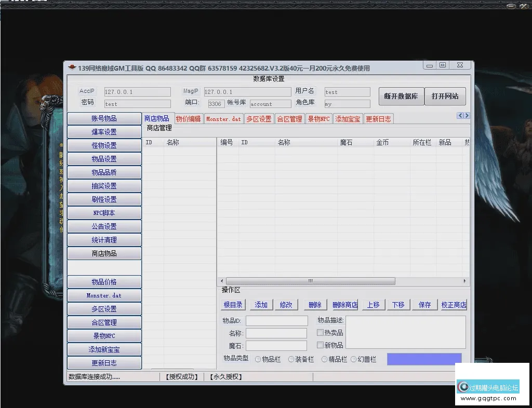Click the 断开数据库 button

point(401,96)
